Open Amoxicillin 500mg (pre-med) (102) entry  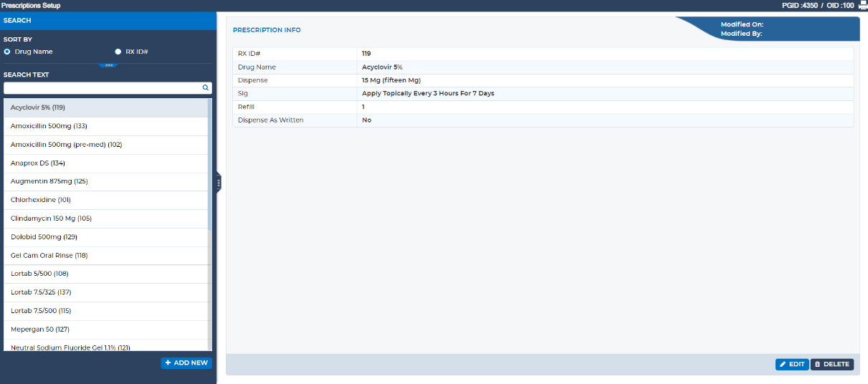[66, 145]
